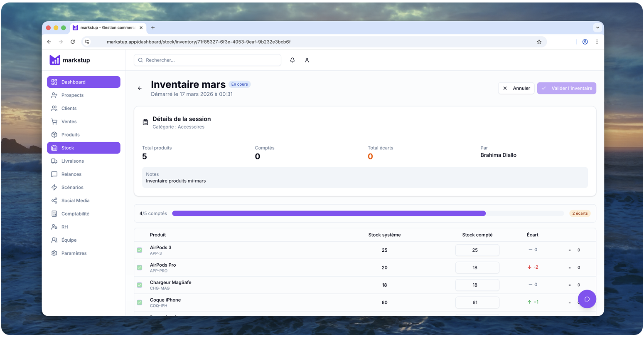The height and width of the screenshot is (337, 644).
Task: Open the Produits cube icon
Action: [55, 134]
